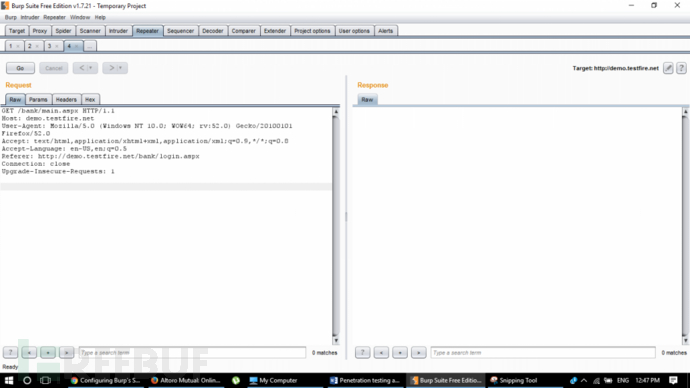
Task: Click the response pane vertical scrollbar
Action: click(685, 226)
